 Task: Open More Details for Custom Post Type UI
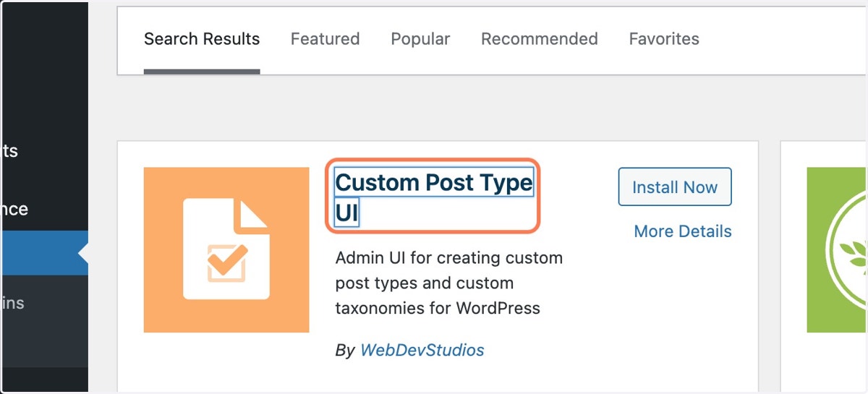pyautogui.click(x=683, y=231)
